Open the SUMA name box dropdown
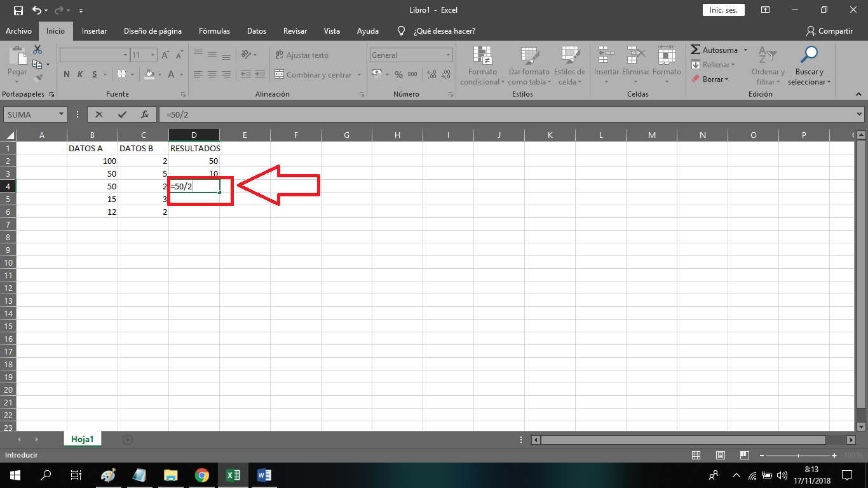 [x=62, y=114]
